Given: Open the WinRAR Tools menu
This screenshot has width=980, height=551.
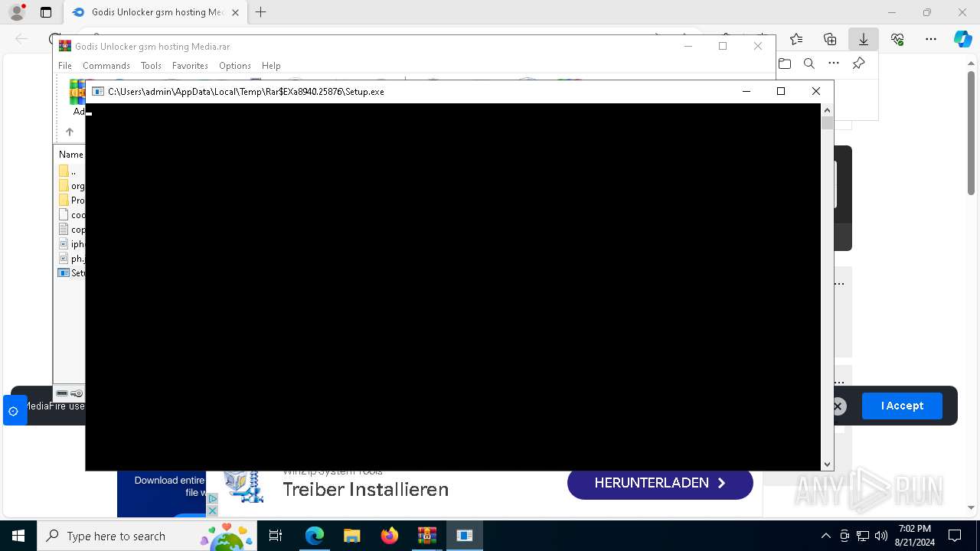Looking at the screenshot, I should tap(151, 66).
